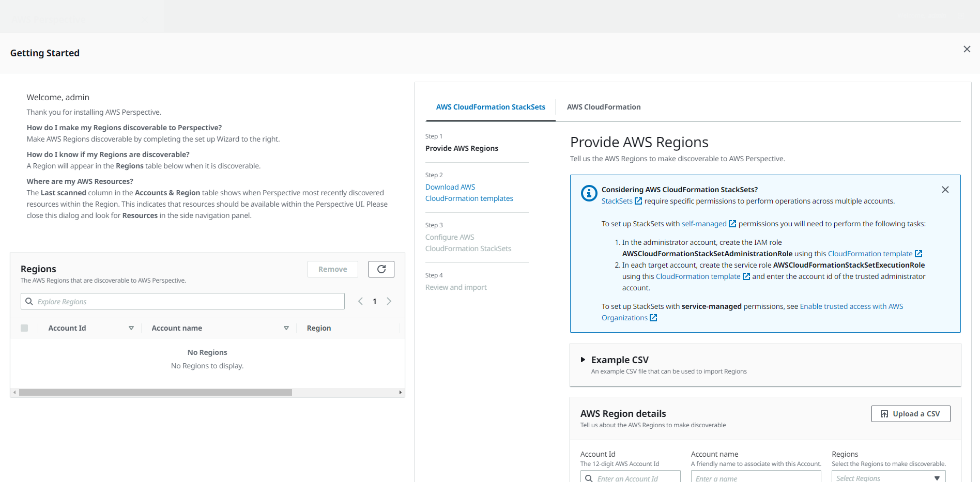The width and height of the screenshot is (980, 482).
Task: Switch to AWS CloudFormation tab
Action: click(x=604, y=107)
